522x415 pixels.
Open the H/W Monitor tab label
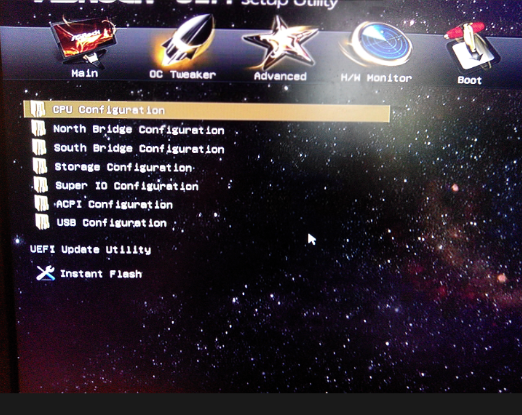(376, 78)
